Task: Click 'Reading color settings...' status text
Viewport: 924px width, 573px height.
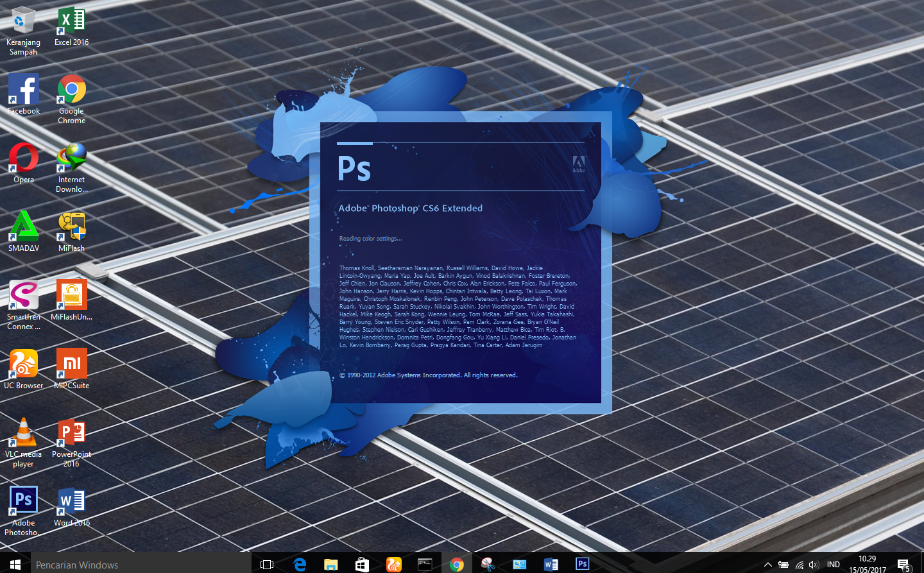Action: point(371,239)
